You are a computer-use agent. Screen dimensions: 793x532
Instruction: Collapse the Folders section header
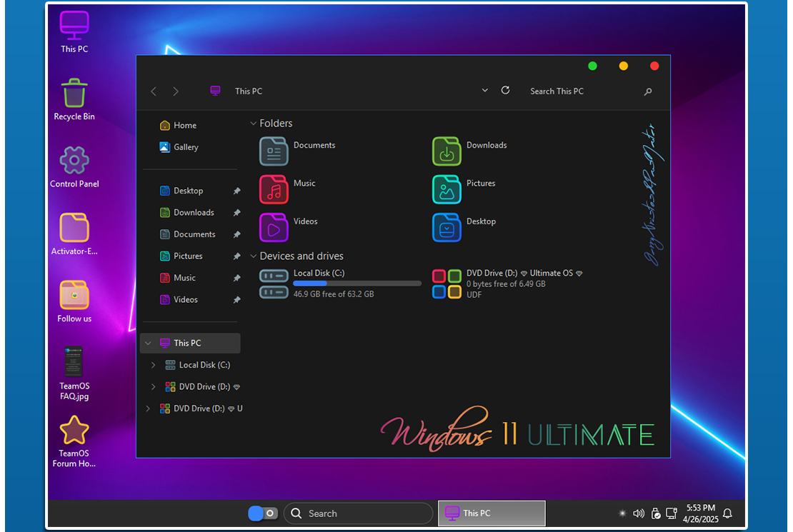click(x=254, y=124)
